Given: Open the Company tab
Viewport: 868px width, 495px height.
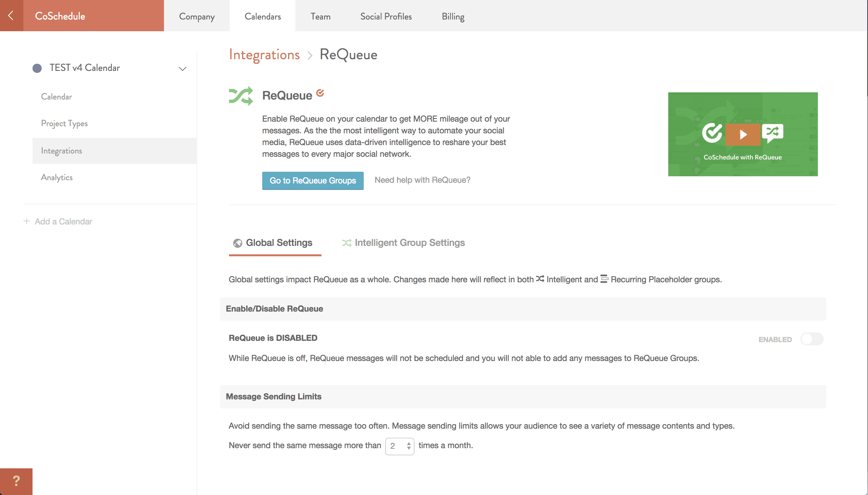Looking at the screenshot, I should pyautogui.click(x=197, y=16).
